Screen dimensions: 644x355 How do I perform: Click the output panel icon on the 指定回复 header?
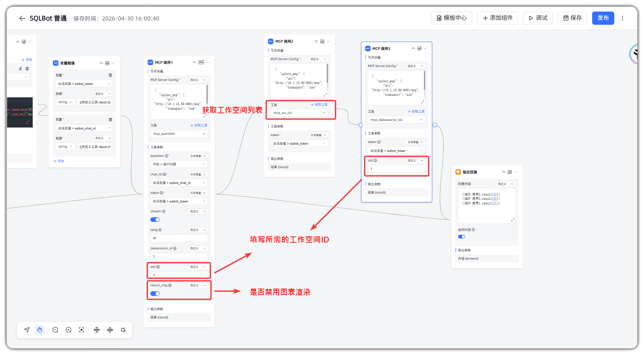(510, 172)
